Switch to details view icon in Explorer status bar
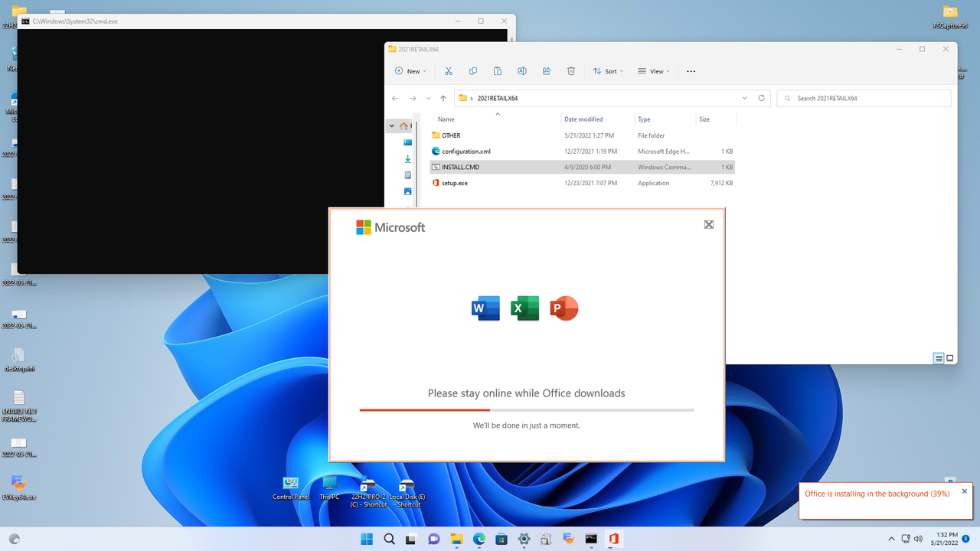980x551 pixels. (939, 358)
